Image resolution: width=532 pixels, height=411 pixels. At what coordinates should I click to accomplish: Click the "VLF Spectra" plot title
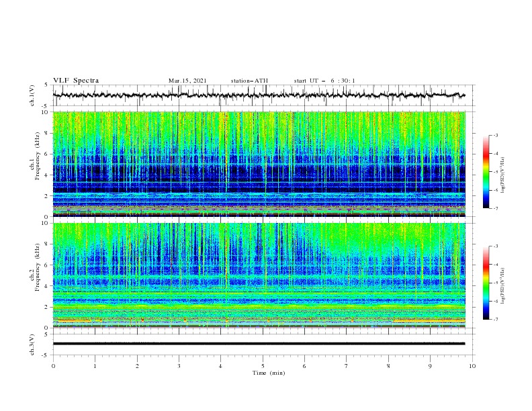click(x=76, y=81)
